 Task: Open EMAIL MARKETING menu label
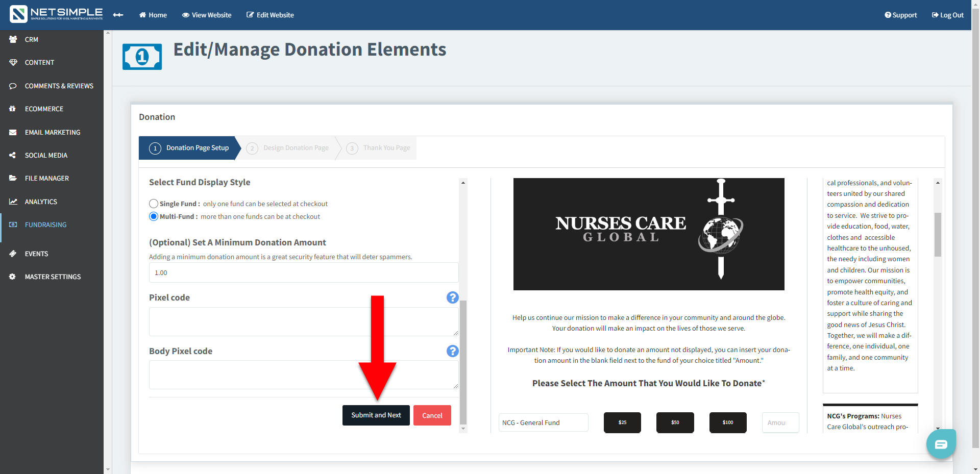[x=53, y=132]
